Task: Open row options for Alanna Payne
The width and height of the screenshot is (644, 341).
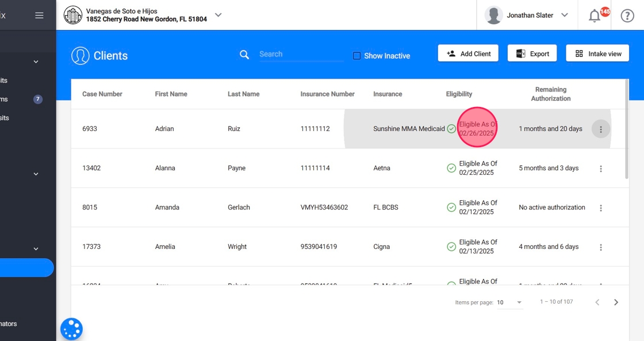Action: [600, 169]
